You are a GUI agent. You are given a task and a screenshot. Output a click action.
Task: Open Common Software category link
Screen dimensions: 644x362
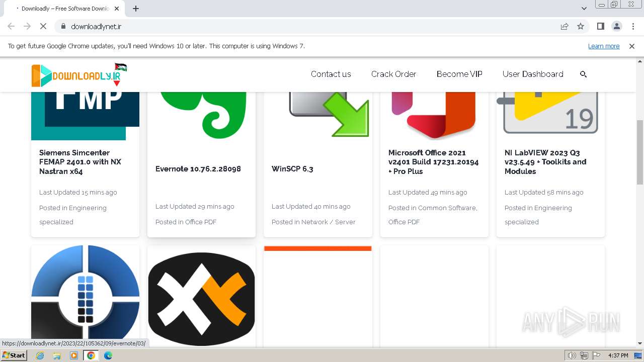click(447, 208)
